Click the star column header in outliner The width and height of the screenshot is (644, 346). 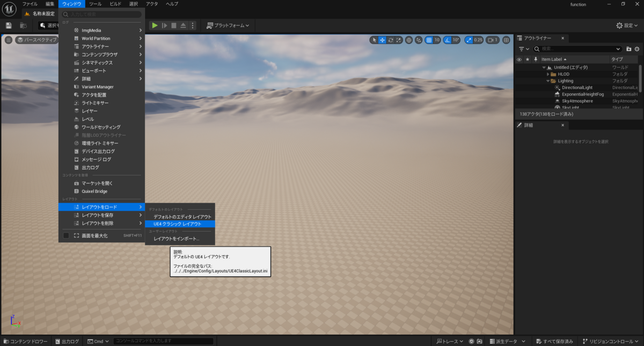(527, 59)
